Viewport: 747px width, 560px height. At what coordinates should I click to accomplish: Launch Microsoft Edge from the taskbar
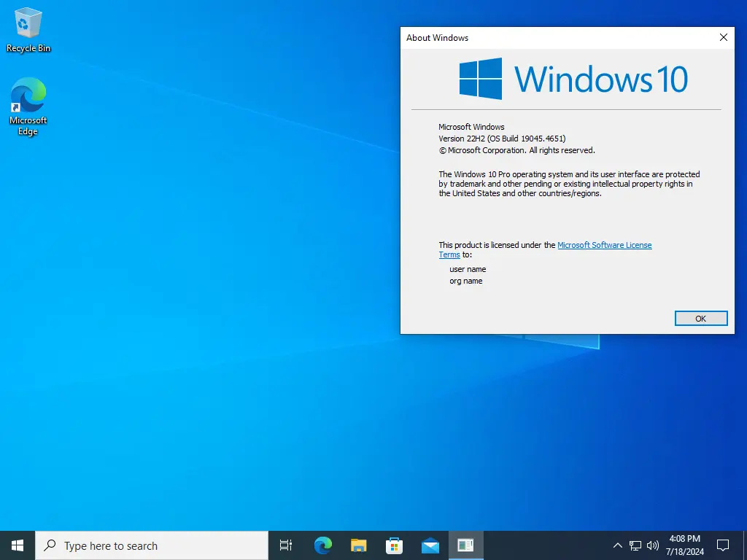[x=322, y=545]
